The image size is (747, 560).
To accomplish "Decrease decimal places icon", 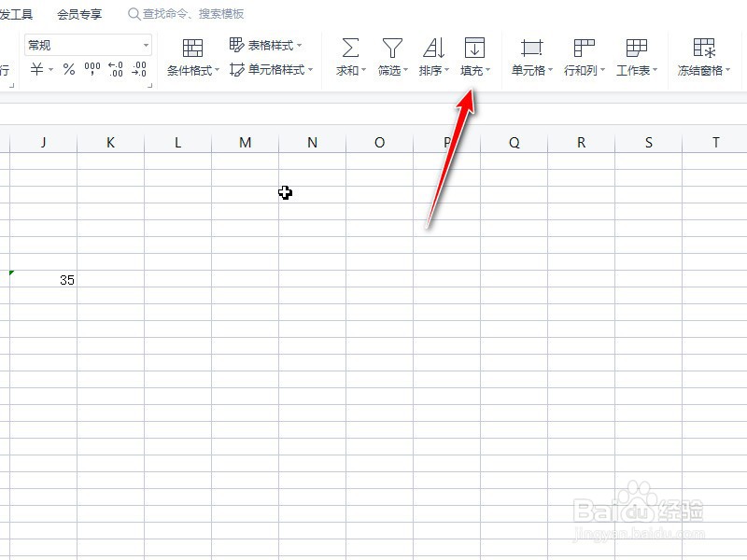I will click(x=138, y=69).
